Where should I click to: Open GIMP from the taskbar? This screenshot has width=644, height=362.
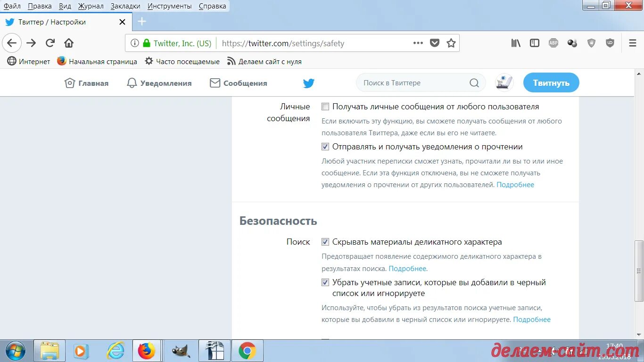pos(181,351)
